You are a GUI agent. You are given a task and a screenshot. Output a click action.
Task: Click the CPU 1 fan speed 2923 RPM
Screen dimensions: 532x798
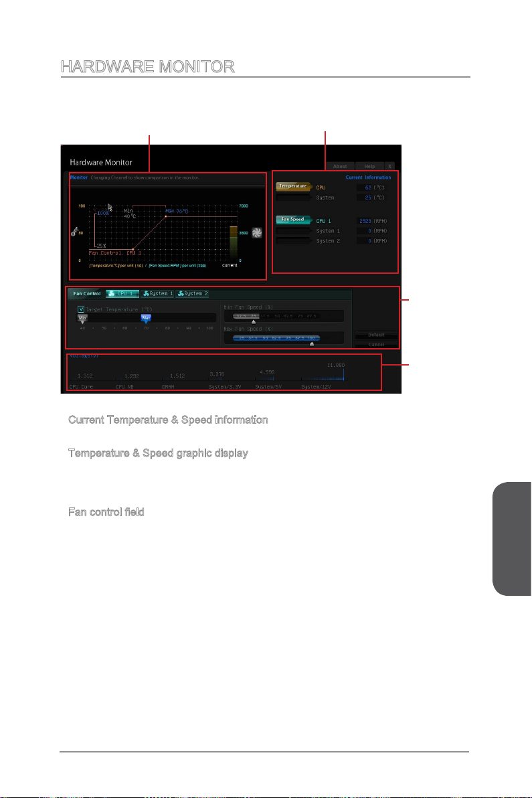(365, 222)
